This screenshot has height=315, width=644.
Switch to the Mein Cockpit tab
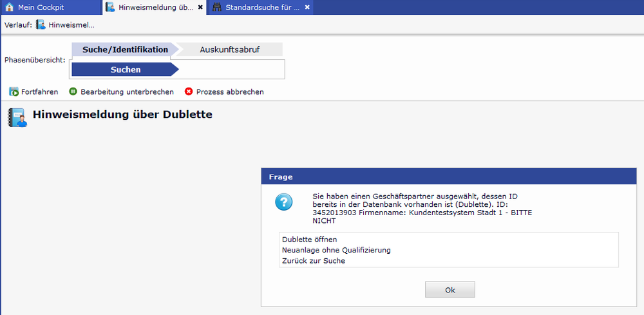[41, 7]
